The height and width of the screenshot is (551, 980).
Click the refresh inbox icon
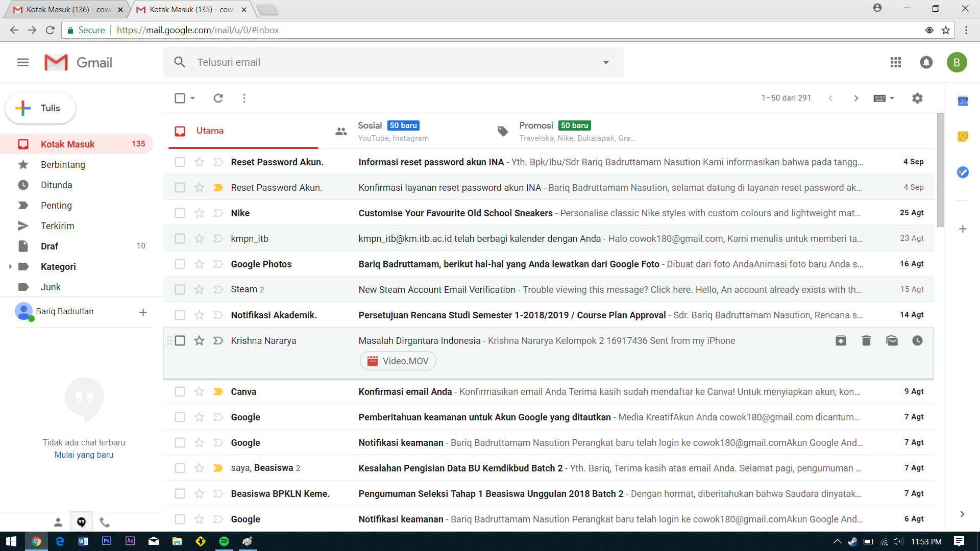218,98
